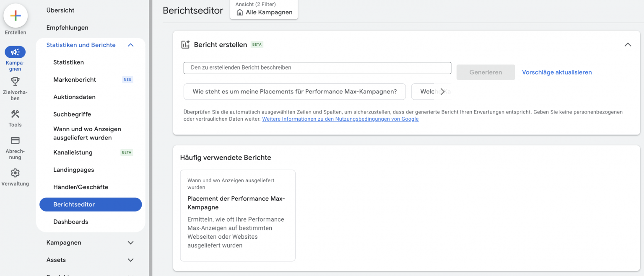Select the Placement der Performance Max-Kampagne report card
This screenshot has height=276, width=644.
tap(237, 215)
